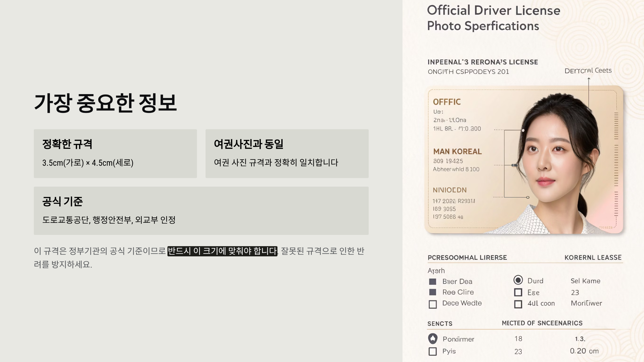Viewport: 644px width, 362px height.
Task: Click the 정확한 규격 card
Action: (x=115, y=154)
